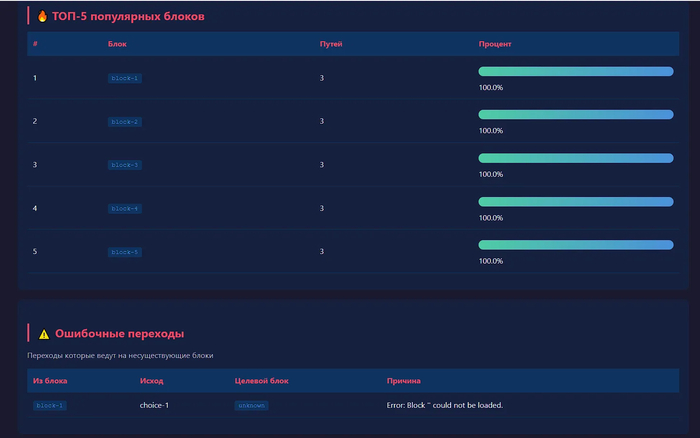
Task: Click the 'could not be loaded' error message
Action: click(443, 405)
